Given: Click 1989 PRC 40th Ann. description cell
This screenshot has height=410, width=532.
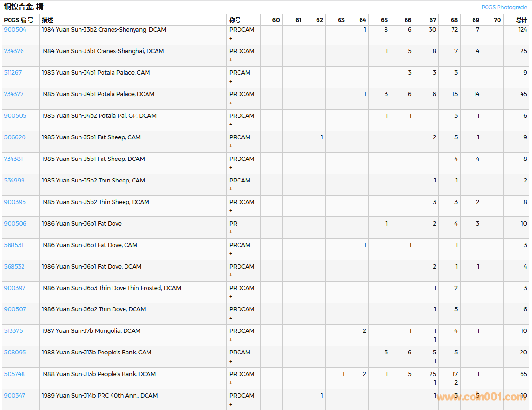Looking at the screenshot, I should click(100, 396).
